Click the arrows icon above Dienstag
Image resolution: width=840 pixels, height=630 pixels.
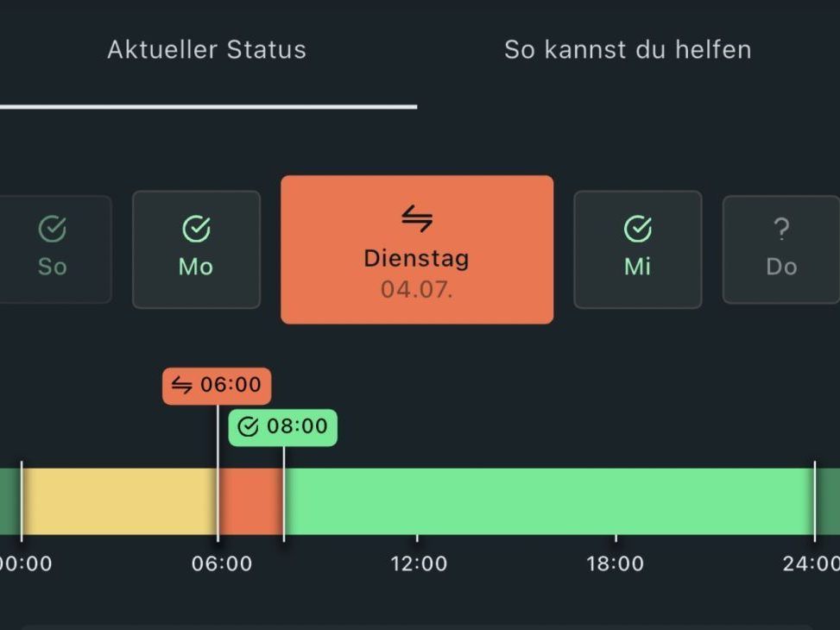point(417,220)
